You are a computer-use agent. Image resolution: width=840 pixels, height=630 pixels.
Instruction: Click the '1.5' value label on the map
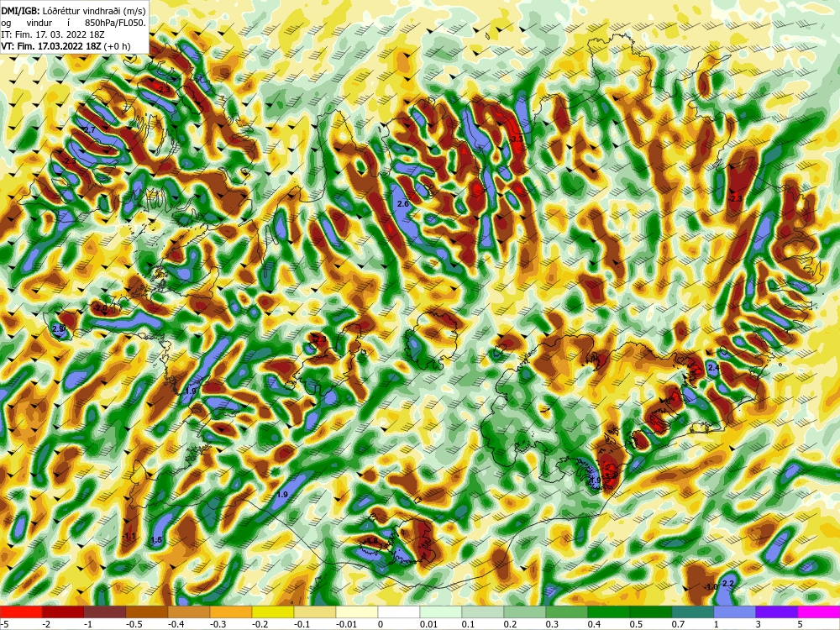click(x=156, y=540)
